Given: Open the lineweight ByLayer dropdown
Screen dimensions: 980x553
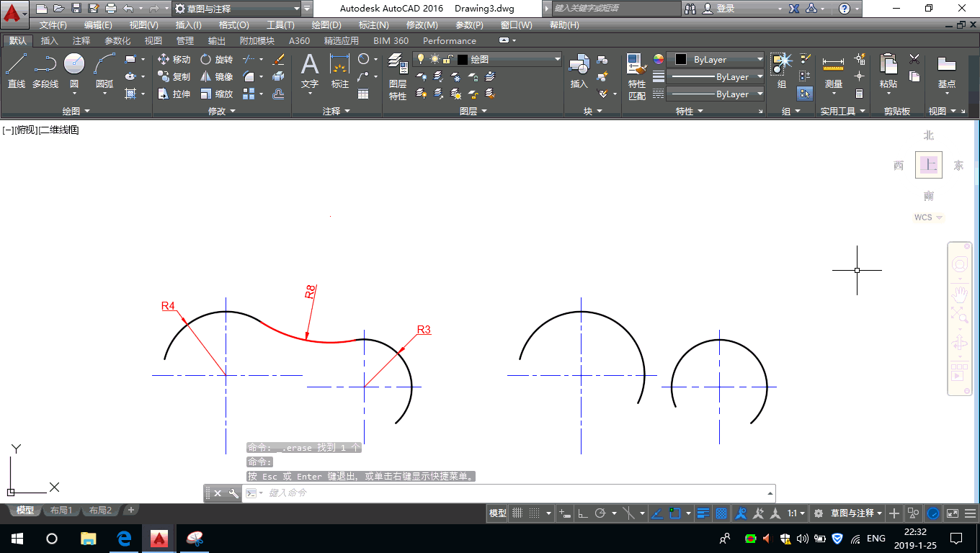Looking at the screenshot, I should pyautogui.click(x=716, y=77).
